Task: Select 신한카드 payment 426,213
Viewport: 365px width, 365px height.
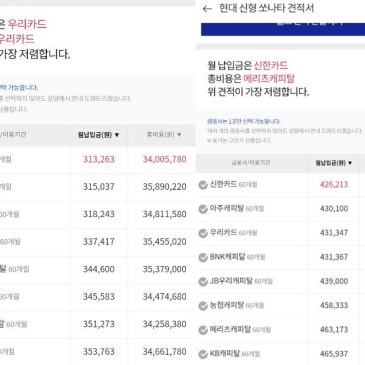Action: (334, 184)
